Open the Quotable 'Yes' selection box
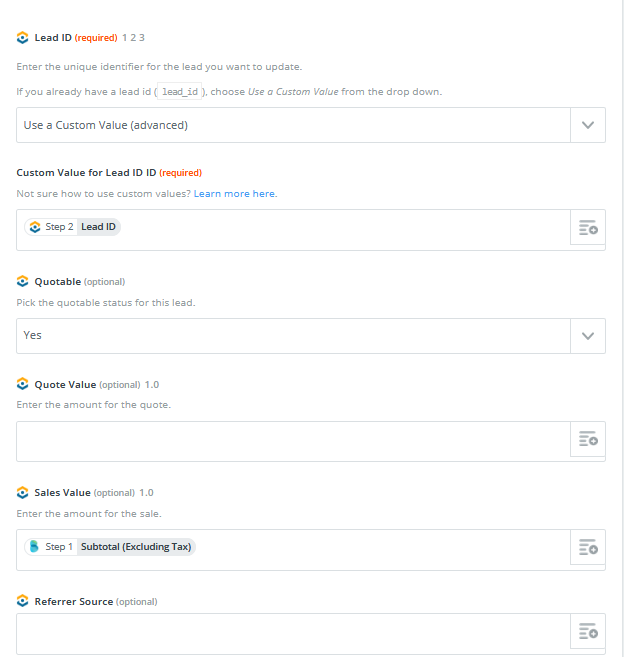The image size is (624, 657). [x=293, y=336]
